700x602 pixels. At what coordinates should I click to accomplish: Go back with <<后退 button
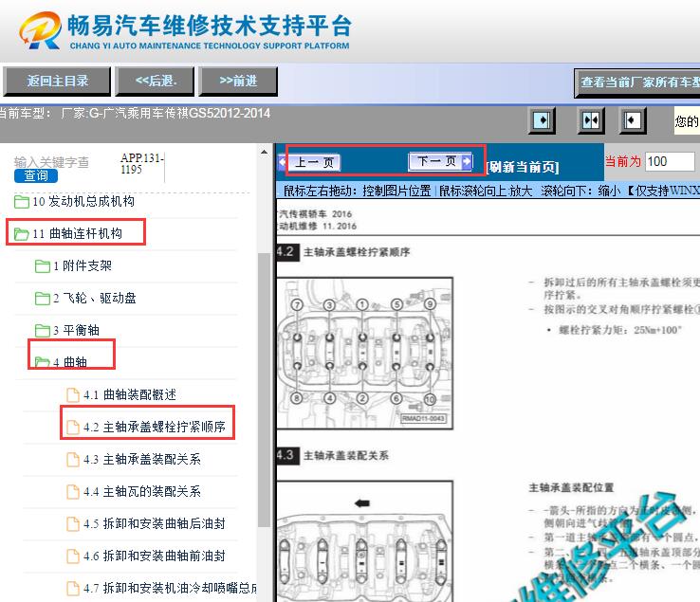pyautogui.click(x=155, y=82)
